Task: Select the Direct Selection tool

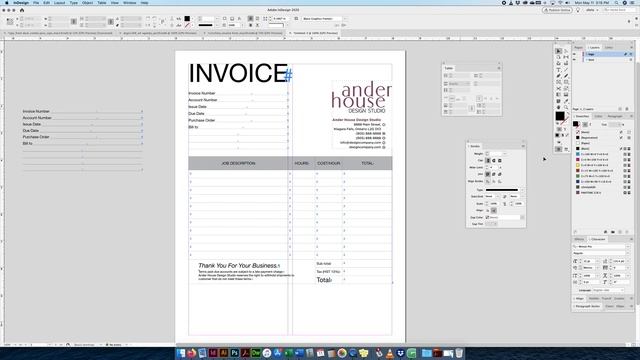Action: coord(566,51)
